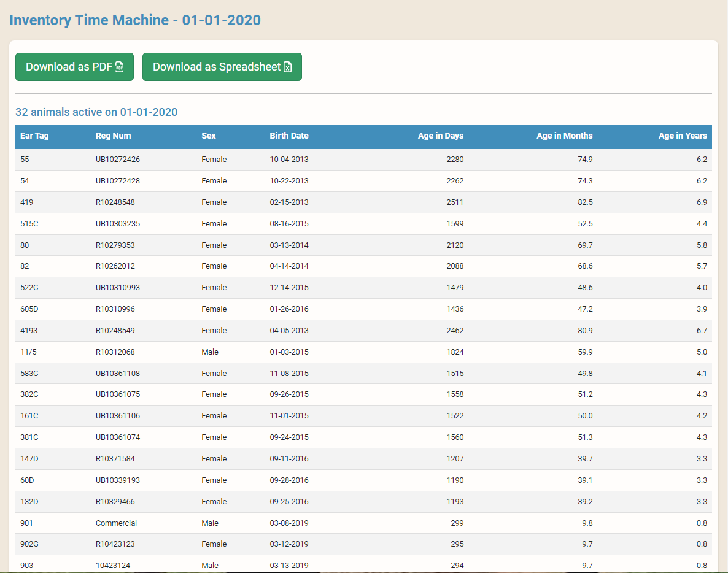The height and width of the screenshot is (573, 728).
Task: Open the record for ear tag 55
Action: (25, 159)
